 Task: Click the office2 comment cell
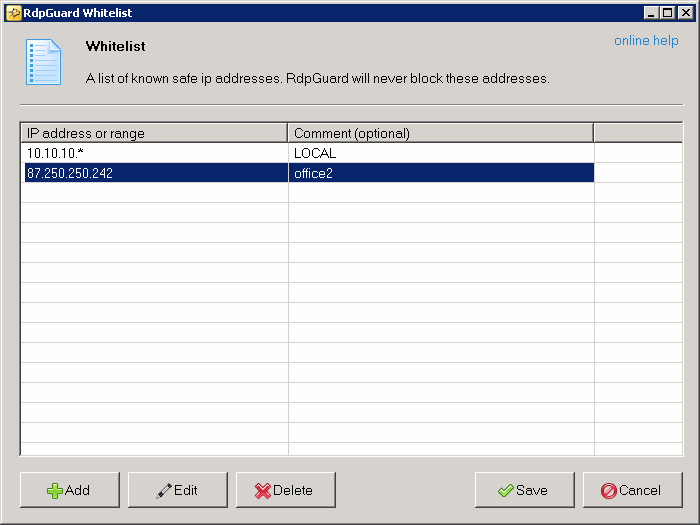441,173
